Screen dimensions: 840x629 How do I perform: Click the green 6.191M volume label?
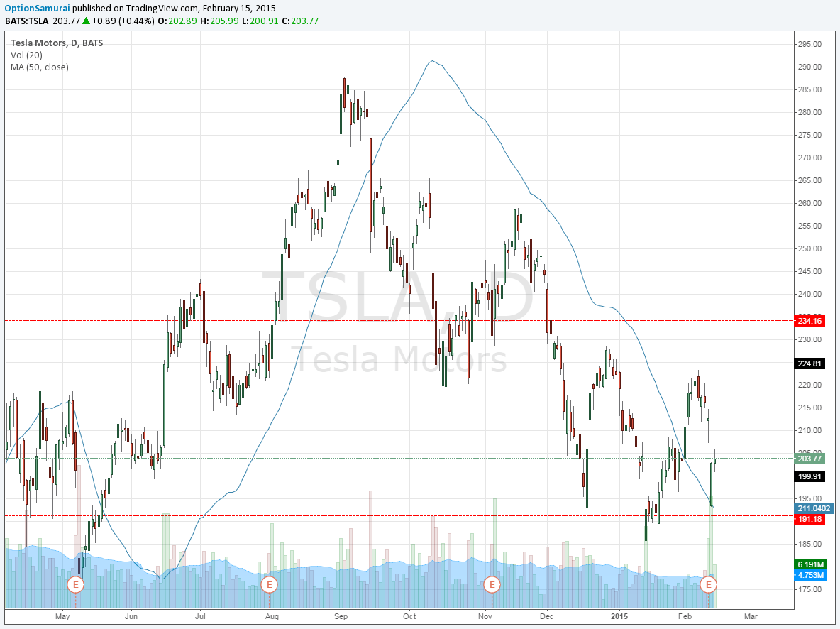click(x=810, y=564)
